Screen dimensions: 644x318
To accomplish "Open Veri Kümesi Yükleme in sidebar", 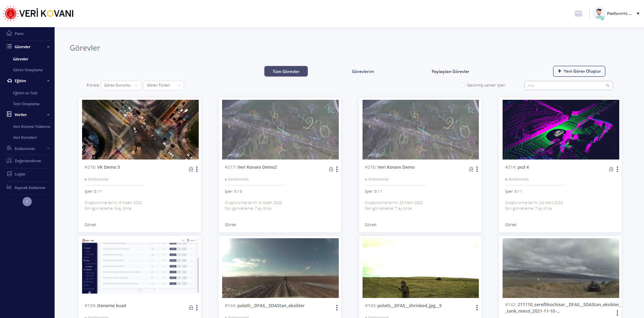I will pos(32,127).
